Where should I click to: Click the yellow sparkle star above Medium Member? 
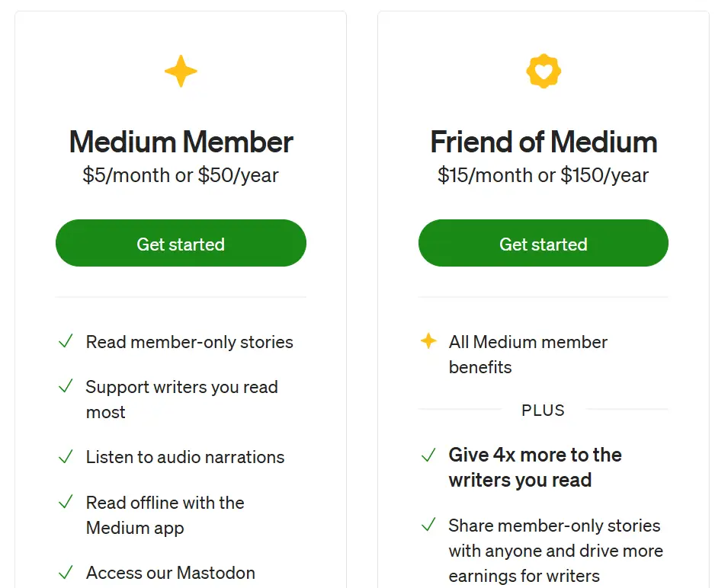(x=181, y=72)
